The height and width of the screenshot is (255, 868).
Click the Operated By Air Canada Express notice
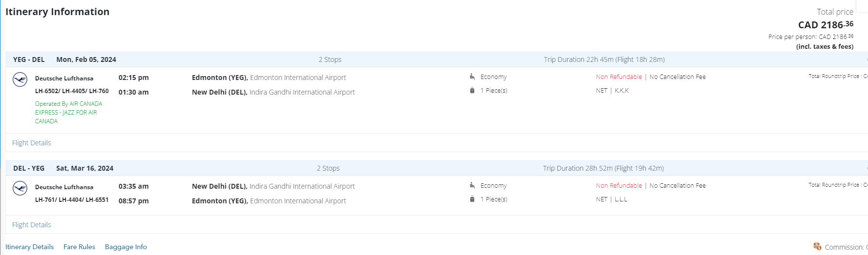pyautogui.click(x=69, y=113)
